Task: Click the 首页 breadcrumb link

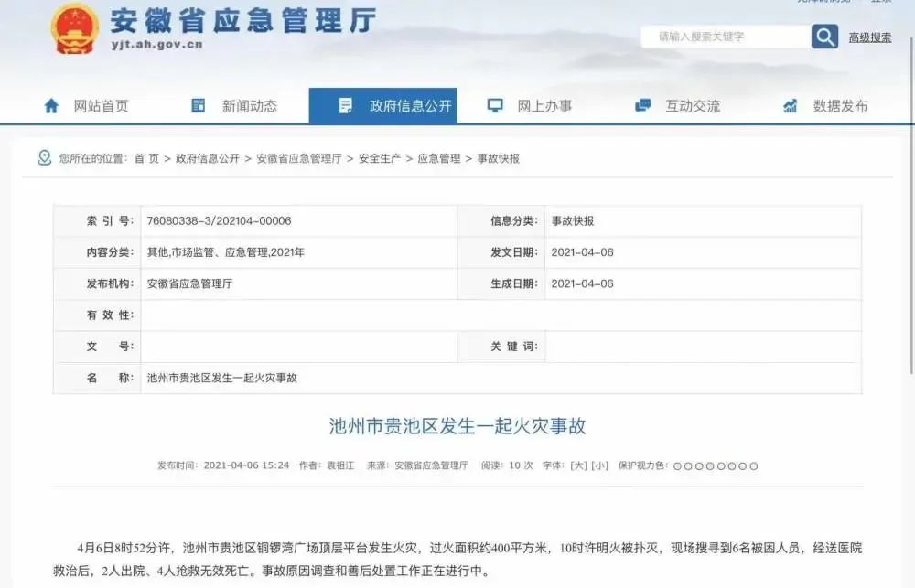Action: pos(146,159)
